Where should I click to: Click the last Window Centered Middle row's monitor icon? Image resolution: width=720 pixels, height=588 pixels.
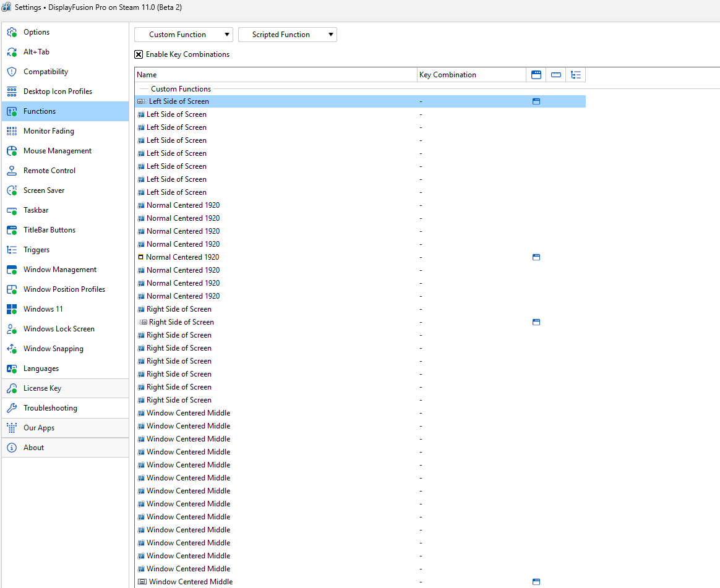pyautogui.click(x=142, y=582)
